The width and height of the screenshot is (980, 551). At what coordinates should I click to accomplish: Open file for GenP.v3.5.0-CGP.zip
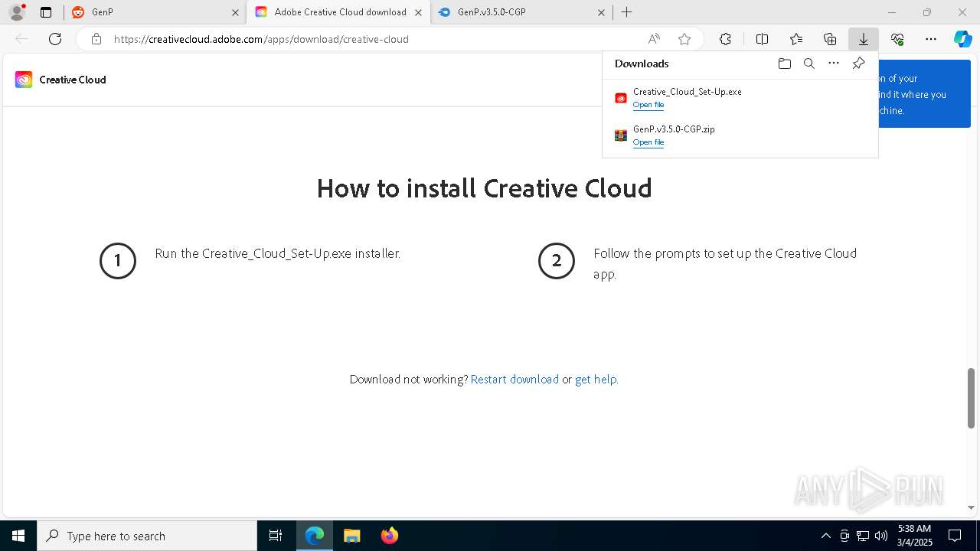tap(648, 142)
